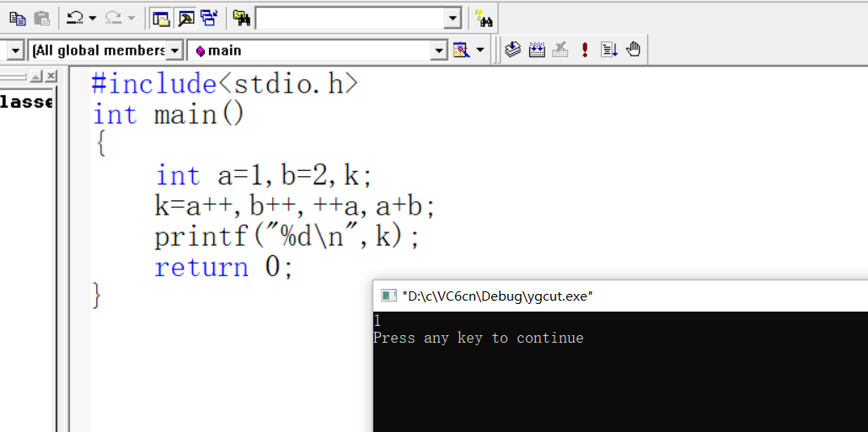Click the Press any key to continue text
The image size is (868, 432).
click(x=479, y=338)
